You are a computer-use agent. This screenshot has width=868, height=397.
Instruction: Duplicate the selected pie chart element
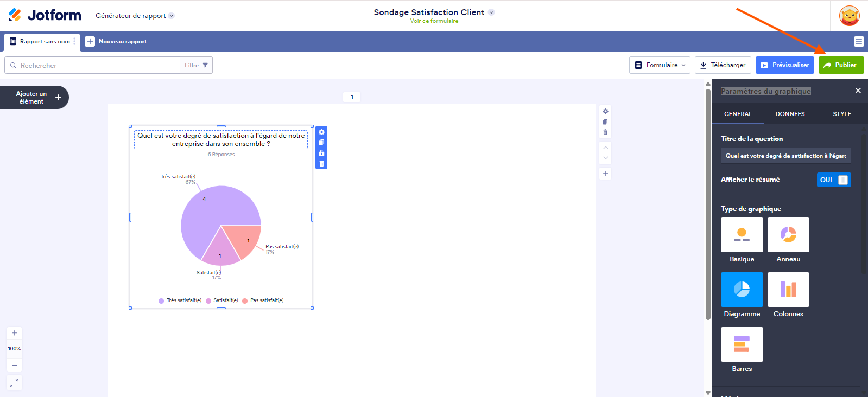[x=321, y=143]
